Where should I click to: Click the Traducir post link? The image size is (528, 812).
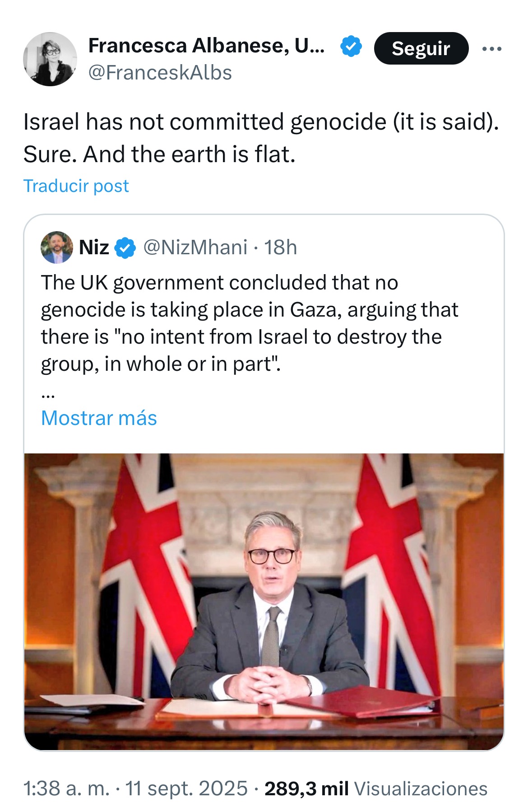tap(76, 186)
